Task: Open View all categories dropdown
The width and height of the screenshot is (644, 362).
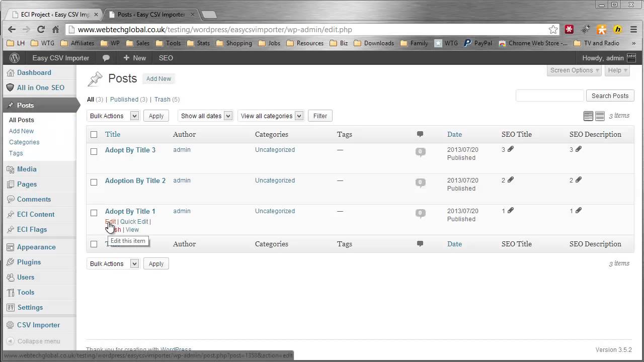Action: click(x=271, y=116)
